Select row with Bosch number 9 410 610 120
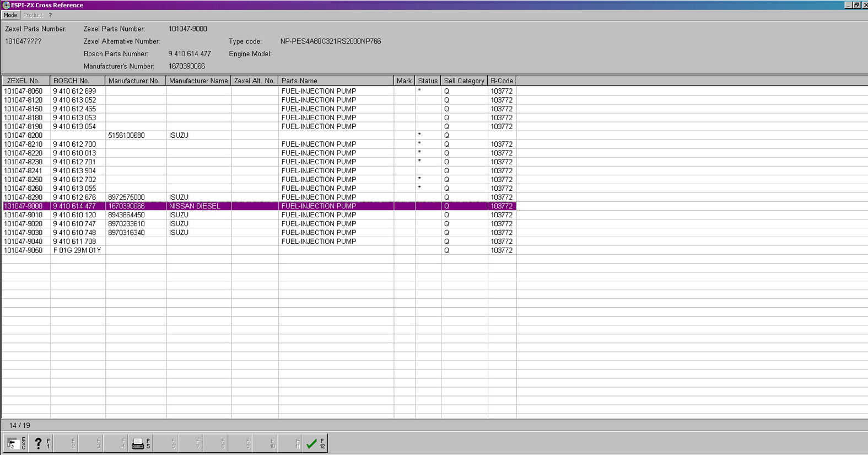This screenshot has width=868, height=455. [x=74, y=215]
